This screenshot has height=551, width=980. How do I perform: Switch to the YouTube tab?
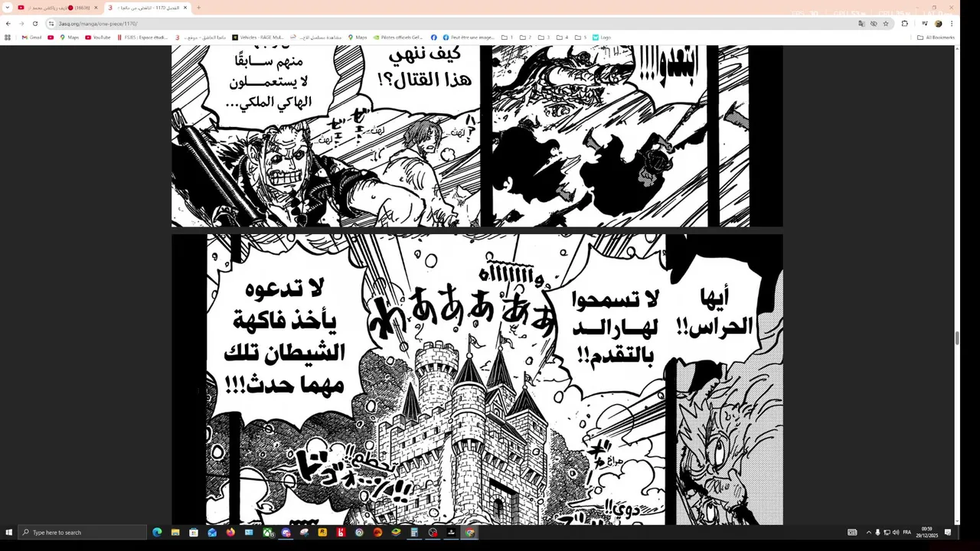57,8
